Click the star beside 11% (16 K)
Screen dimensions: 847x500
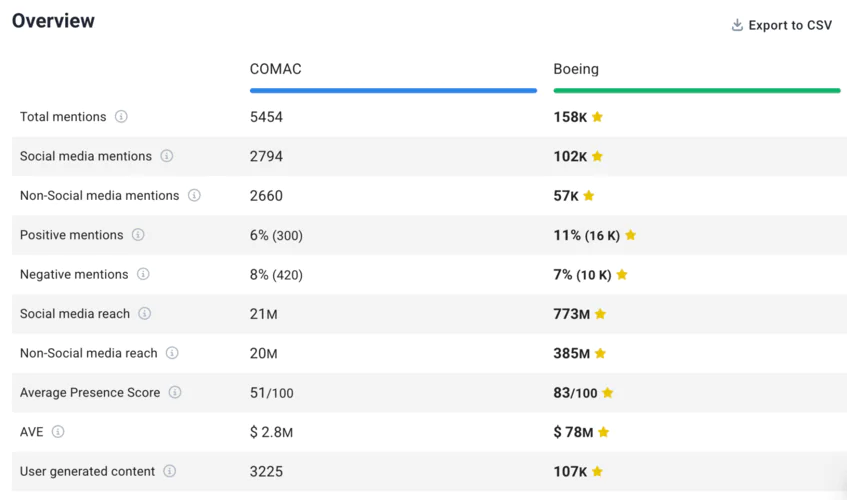click(630, 235)
